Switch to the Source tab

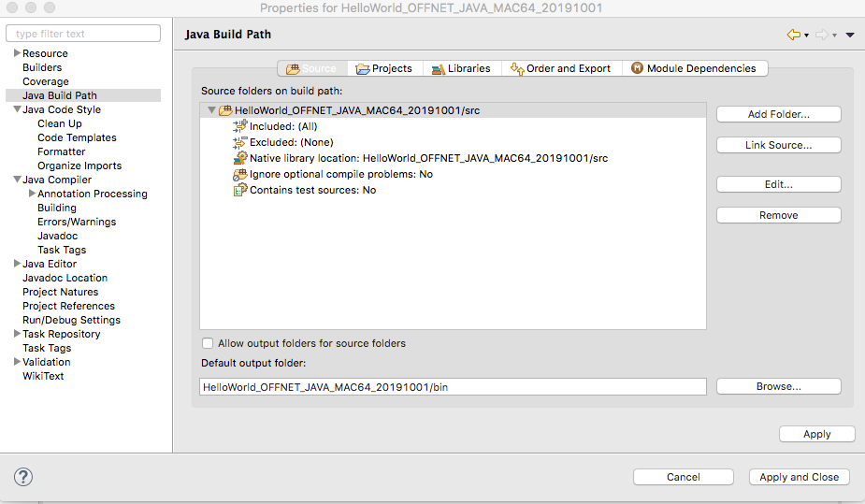[x=312, y=68]
